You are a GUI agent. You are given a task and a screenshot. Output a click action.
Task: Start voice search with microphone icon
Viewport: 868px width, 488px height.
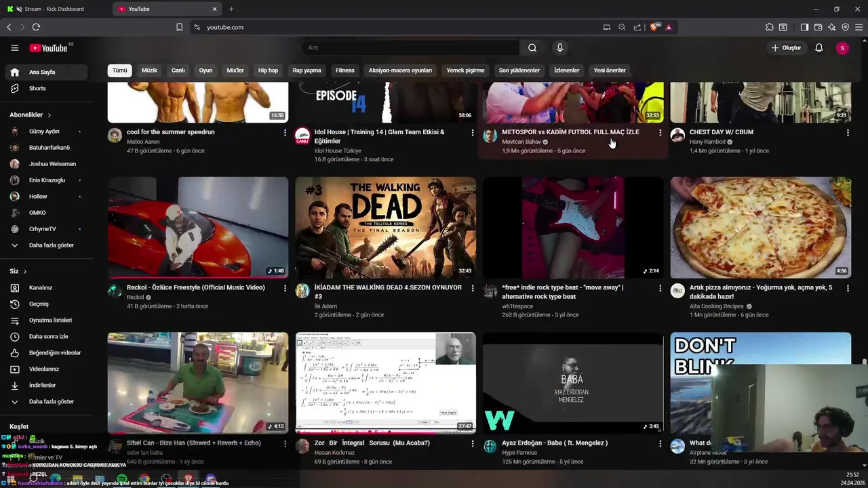coord(559,47)
